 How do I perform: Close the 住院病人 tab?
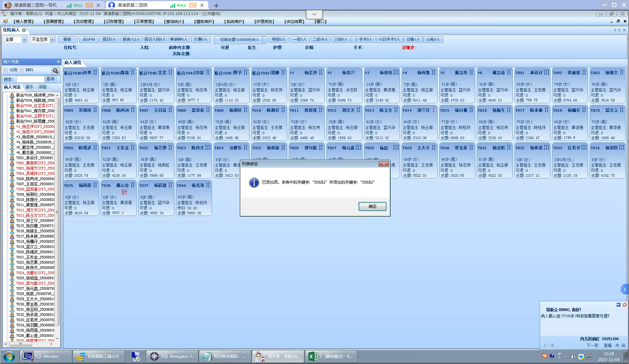24,30
